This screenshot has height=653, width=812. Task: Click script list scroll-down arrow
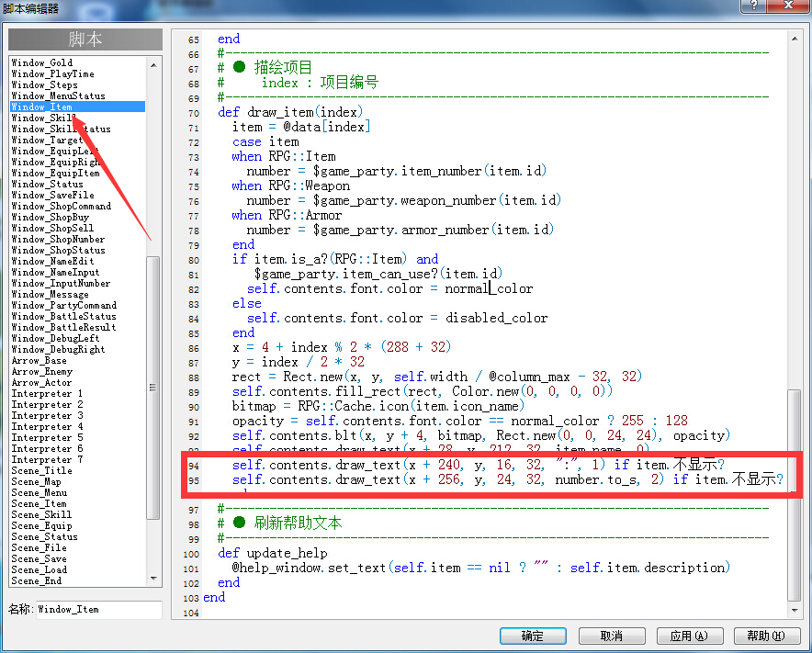click(153, 578)
